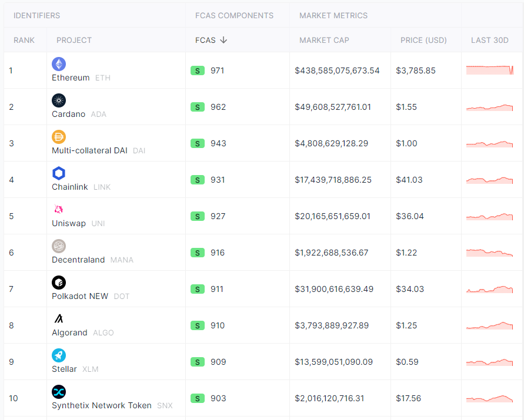
Task: Click the ETH ticker symbol
Action: pos(102,78)
